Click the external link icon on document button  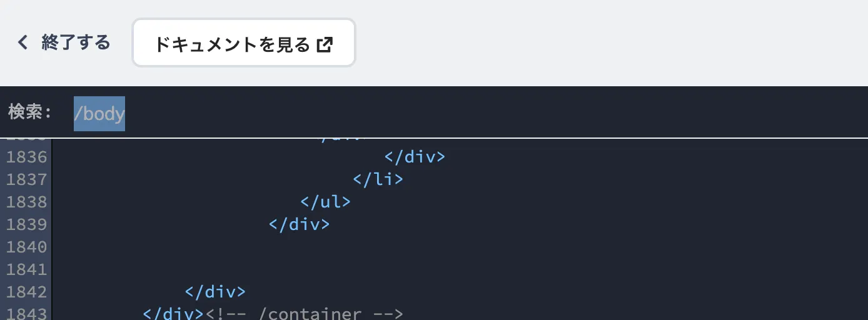pos(325,44)
